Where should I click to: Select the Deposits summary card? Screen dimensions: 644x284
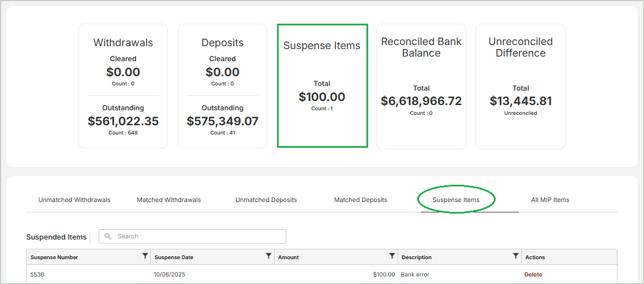222,86
